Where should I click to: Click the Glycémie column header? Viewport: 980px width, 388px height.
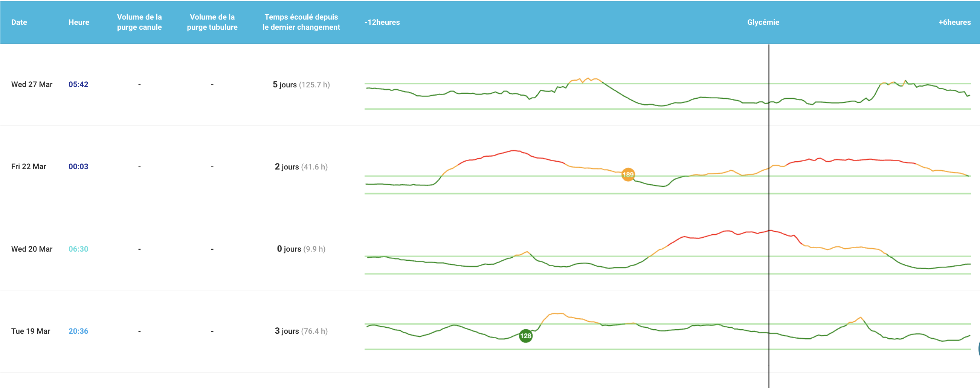763,22
